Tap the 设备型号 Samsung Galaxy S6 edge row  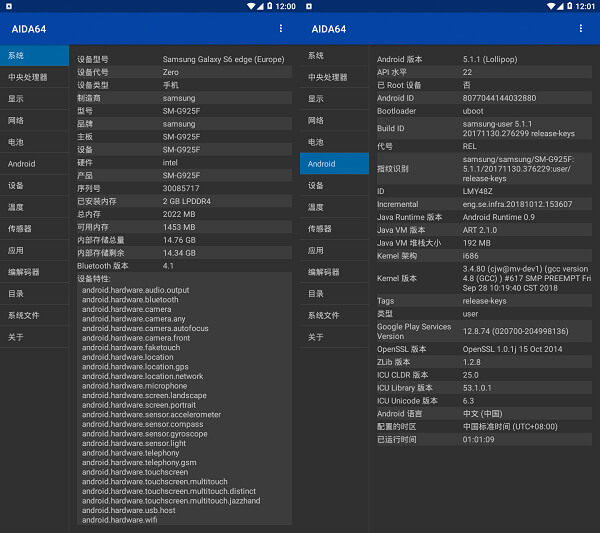point(184,59)
